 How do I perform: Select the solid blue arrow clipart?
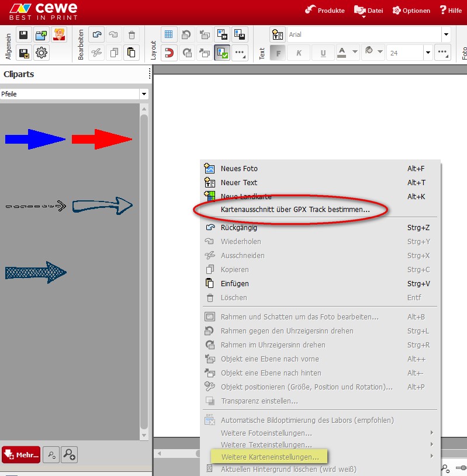(x=35, y=139)
